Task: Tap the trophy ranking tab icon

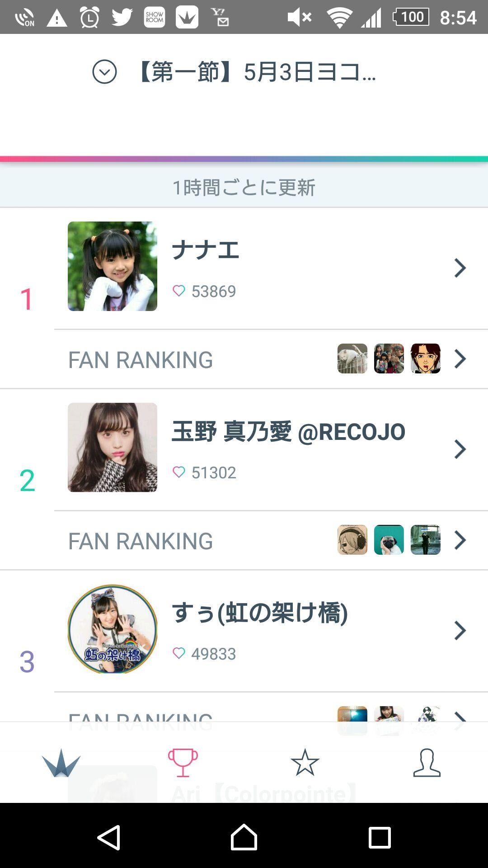Action: (183, 763)
